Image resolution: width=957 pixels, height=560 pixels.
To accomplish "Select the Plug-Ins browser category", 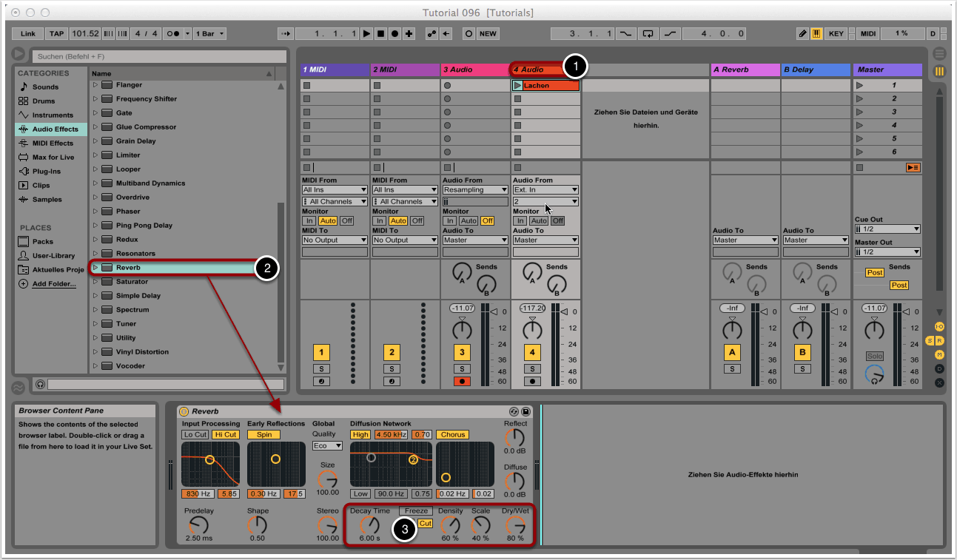I will pyautogui.click(x=46, y=172).
